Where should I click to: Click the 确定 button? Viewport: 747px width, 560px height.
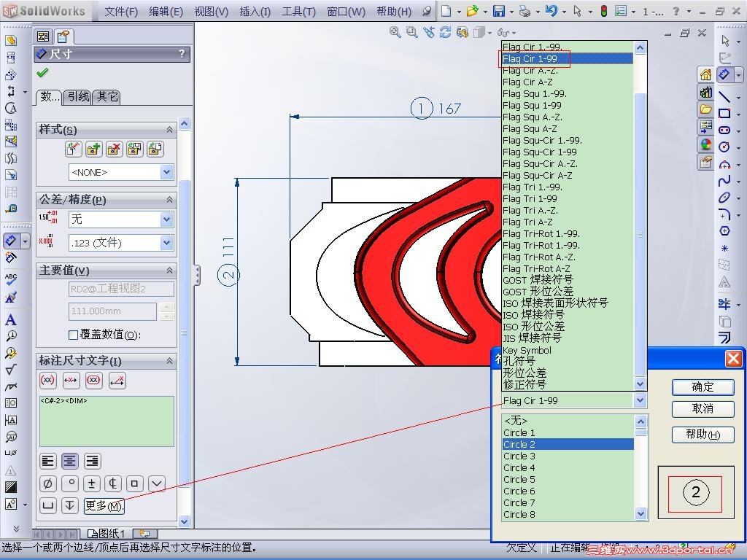coord(703,386)
